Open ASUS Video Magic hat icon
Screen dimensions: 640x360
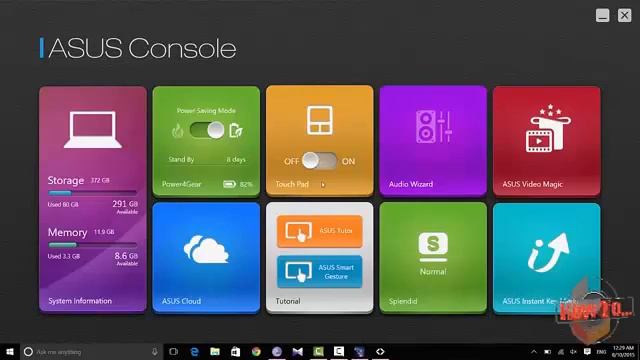click(x=548, y=128)
